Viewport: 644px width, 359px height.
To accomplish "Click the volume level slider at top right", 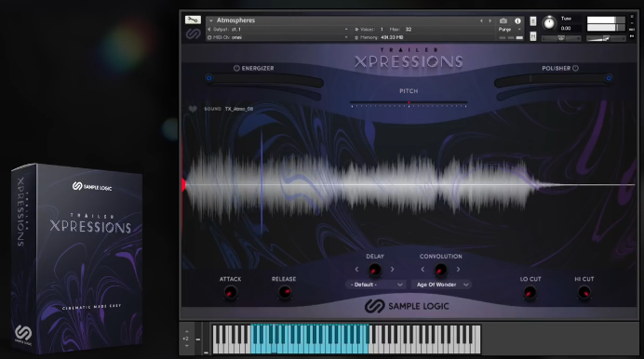I will 606,38.
